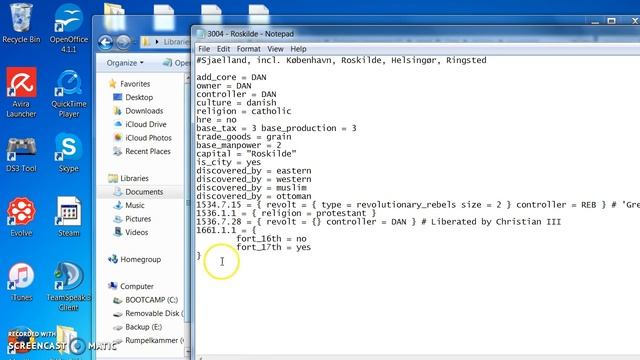Click the line '1536.1.1 = { religion = protestant }'
This screenshot has height=360, width=640.
point(286,213)
